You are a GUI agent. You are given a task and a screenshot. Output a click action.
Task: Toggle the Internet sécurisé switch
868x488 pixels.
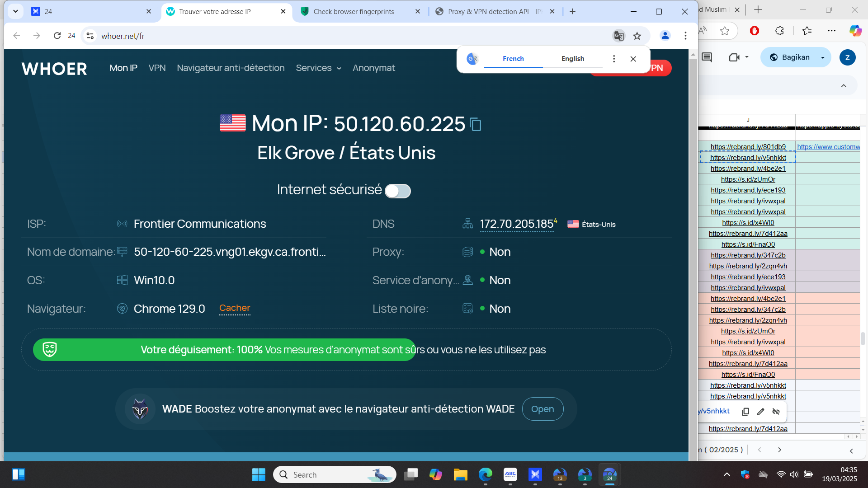[x=397, y=191]
